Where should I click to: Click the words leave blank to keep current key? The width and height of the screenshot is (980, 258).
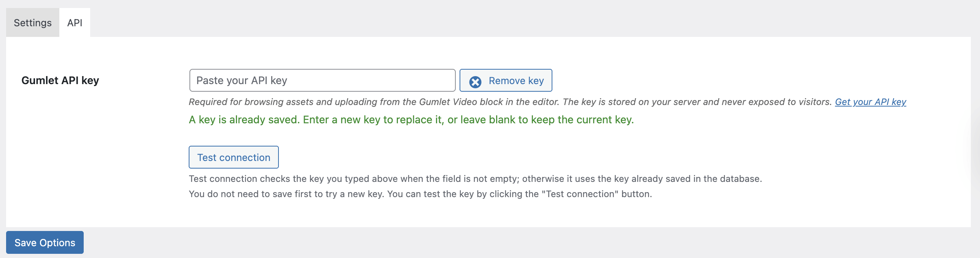coord(547,119)
